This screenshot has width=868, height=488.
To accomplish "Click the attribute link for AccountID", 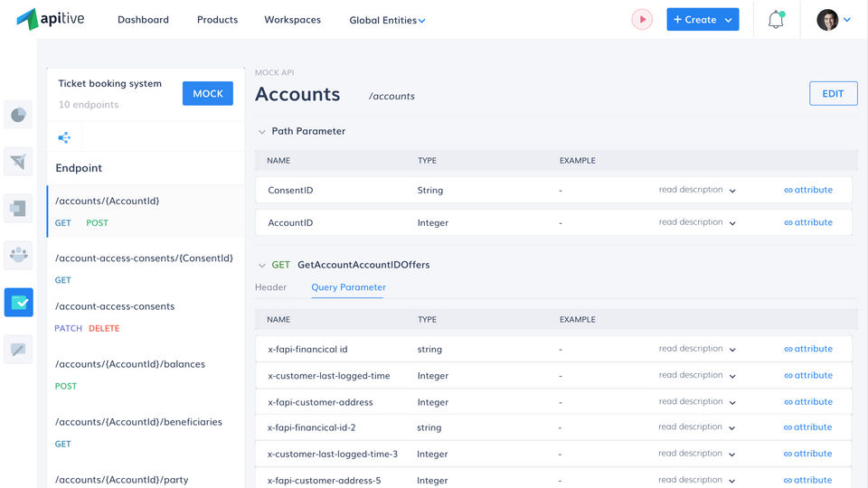I will [x=808, y=222].
